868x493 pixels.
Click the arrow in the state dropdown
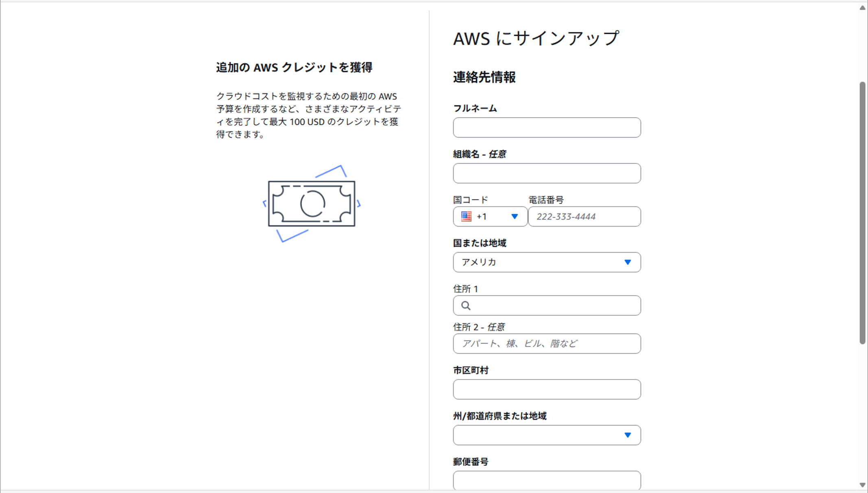pos(628,435)
